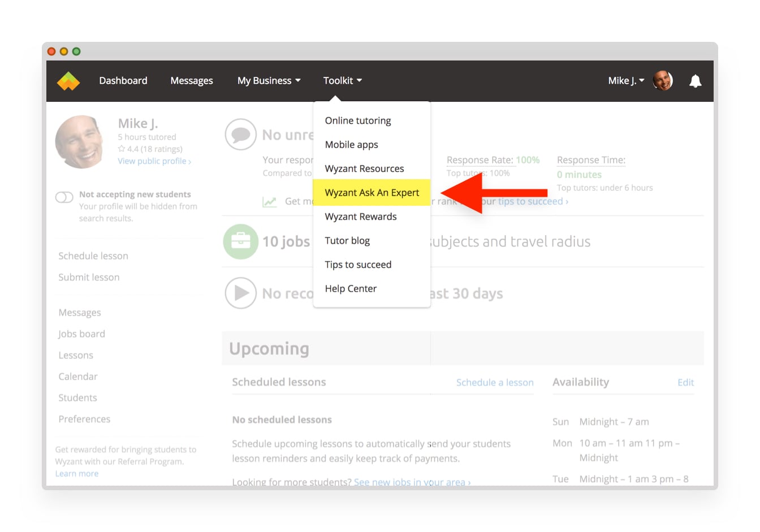Toggle the accepting new students switch

tap(64, 197)
